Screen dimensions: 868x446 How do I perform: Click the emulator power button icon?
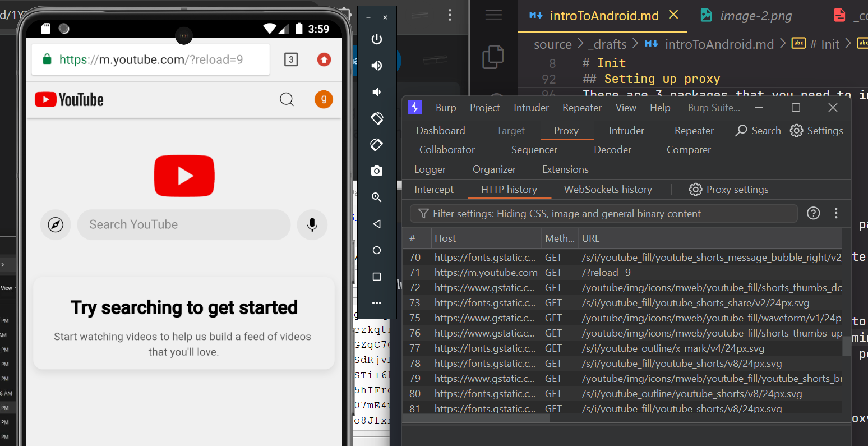point(377,39)
